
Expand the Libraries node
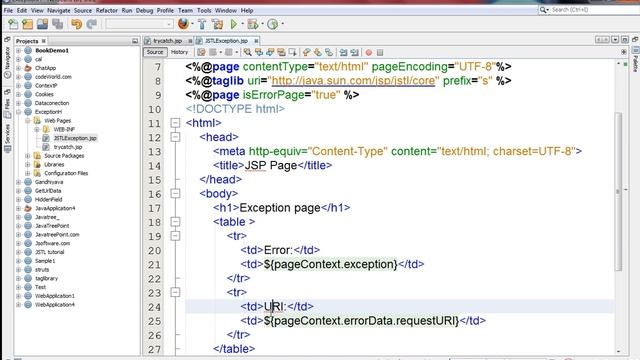[x=27, y=164]
